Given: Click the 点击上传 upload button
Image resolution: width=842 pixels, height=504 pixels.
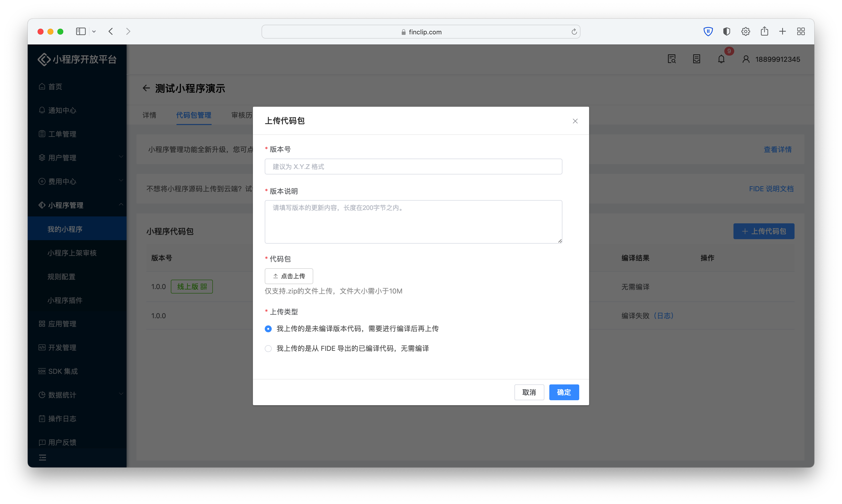Looking at the screenshot, I should 289,276.
